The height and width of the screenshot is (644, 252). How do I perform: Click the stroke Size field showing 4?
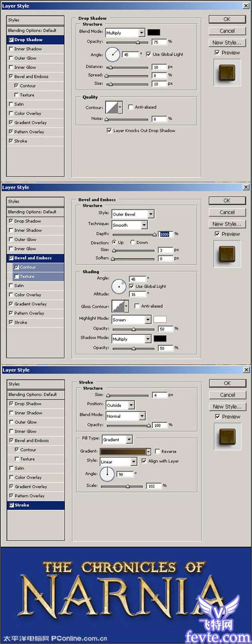click(159, 395)
